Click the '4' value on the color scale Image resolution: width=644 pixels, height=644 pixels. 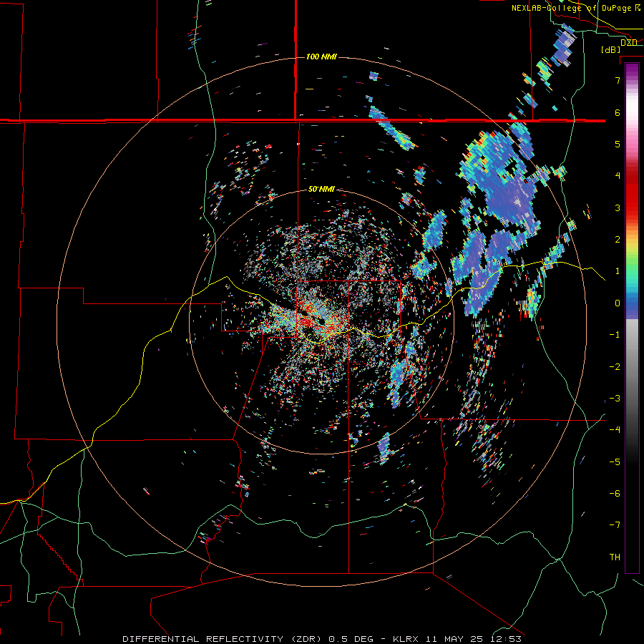(x=618, y=176)
